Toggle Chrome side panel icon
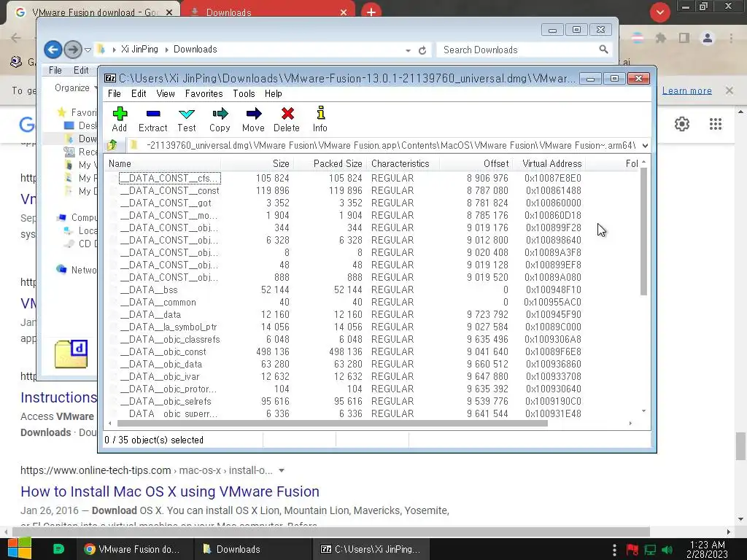The image size is (747, 560). (x=684, y=38)
